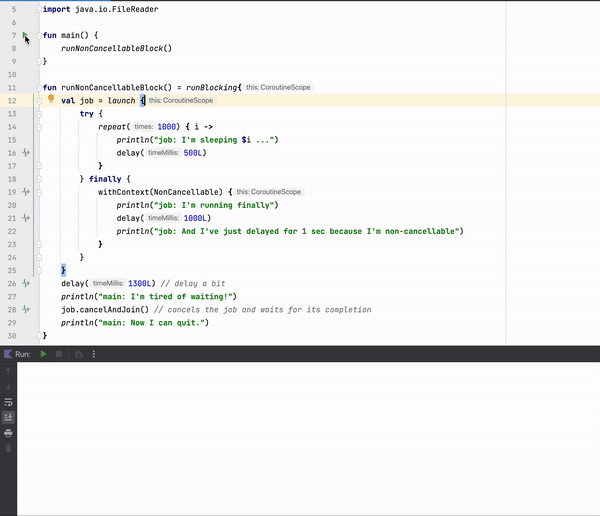600x516 pixels.
Task: Click the Kotlin logo icon in Run panel
Action: 8,354
